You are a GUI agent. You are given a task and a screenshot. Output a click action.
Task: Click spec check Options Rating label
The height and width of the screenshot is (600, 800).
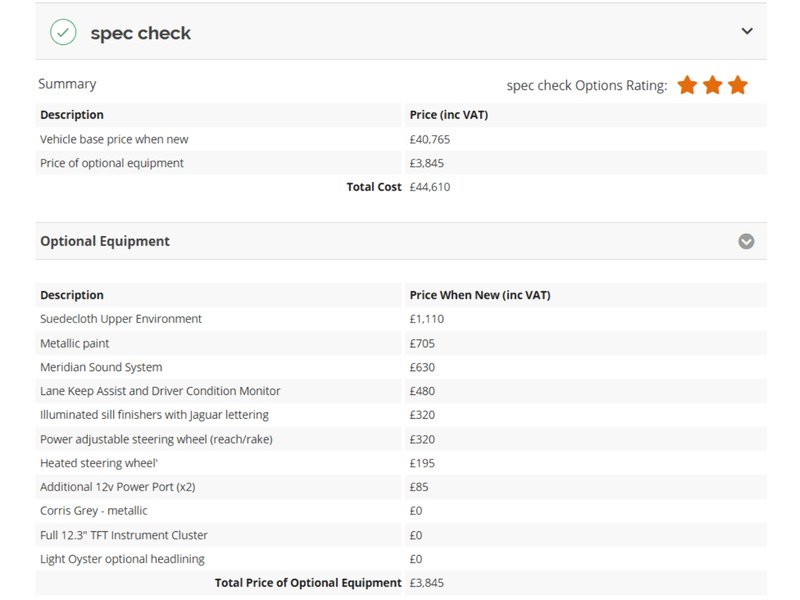(587, 85)
